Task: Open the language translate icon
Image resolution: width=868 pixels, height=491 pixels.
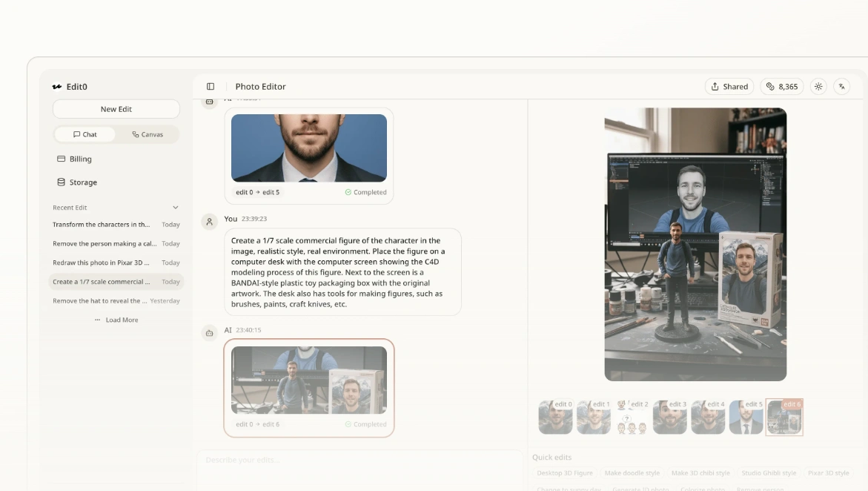Action: [841, 87]
